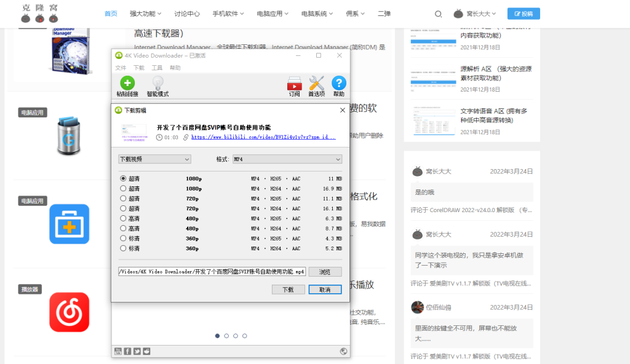Click the blue 投稿 button

524,14
